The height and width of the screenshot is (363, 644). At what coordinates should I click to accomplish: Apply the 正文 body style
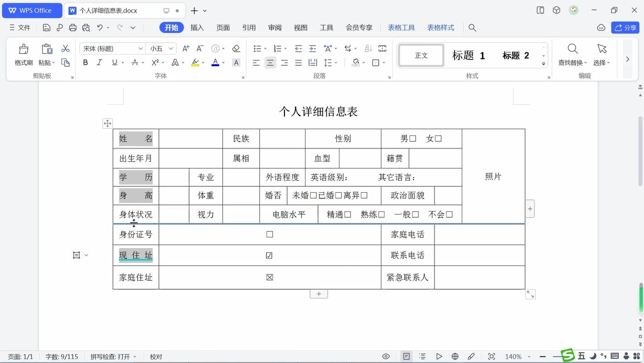click(421, 55)
